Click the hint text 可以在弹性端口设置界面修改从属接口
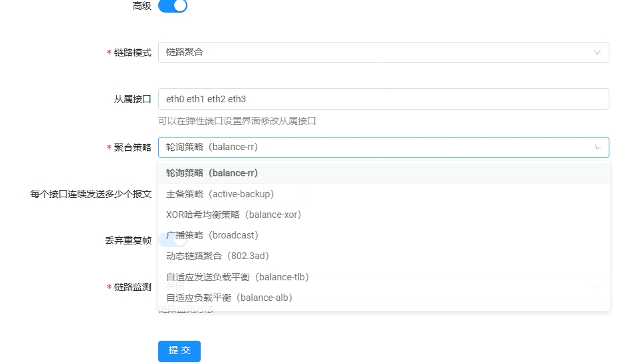The height and width of the screenshot is (364, 620). 237,121
